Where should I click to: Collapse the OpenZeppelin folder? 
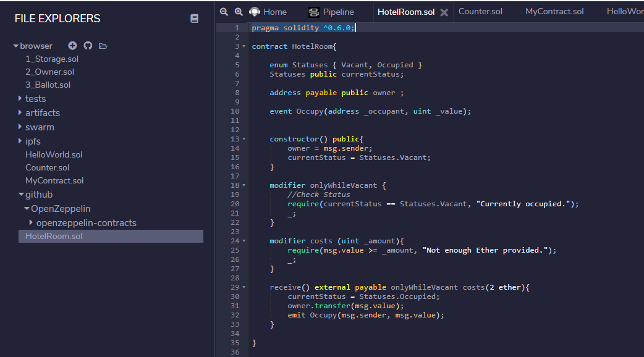27,208
